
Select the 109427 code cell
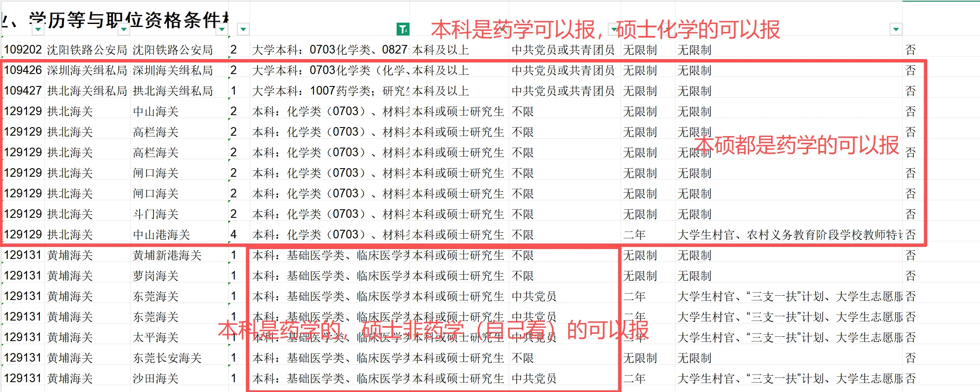[23, 91]
